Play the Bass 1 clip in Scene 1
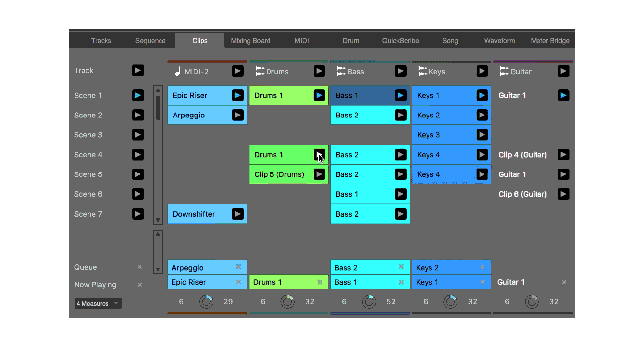 tap(401, 95)
